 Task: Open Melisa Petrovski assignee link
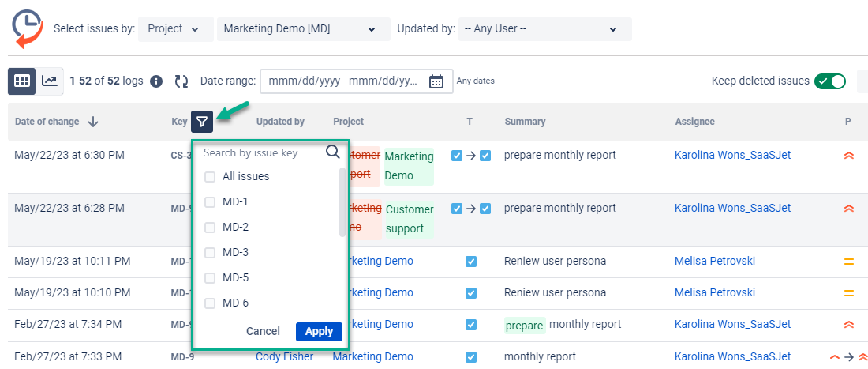coord(714,261)
